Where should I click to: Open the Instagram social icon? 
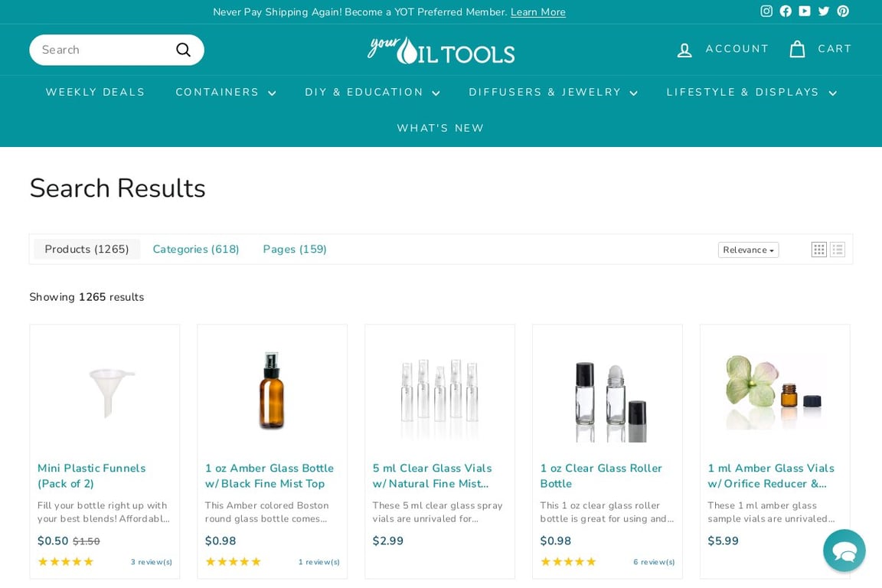point(766,11)
